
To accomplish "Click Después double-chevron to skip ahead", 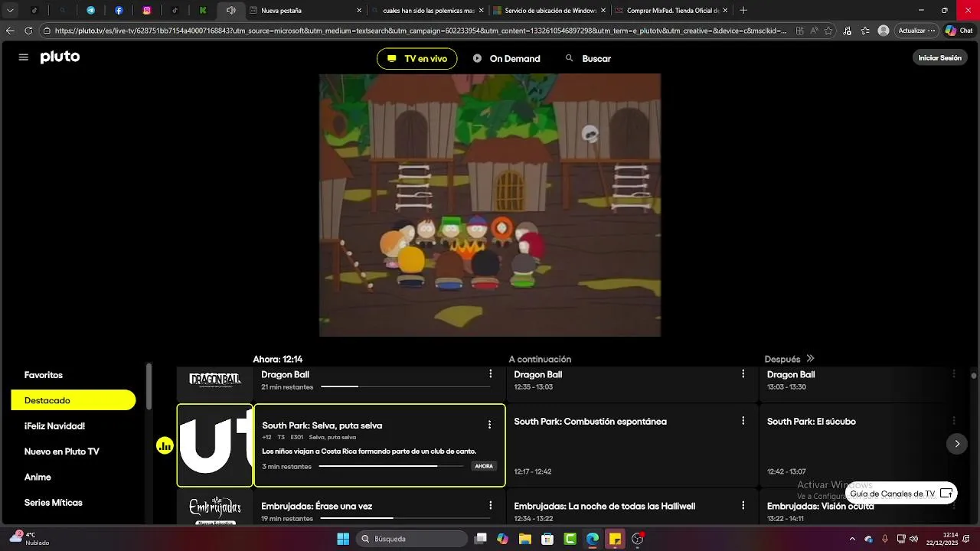I will [x=810, y=359].
